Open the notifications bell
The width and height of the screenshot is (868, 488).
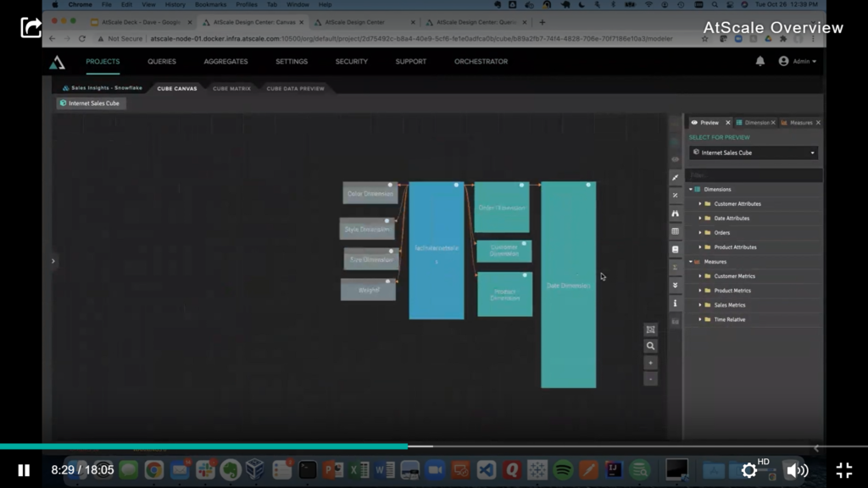click(x=760, y=61)
